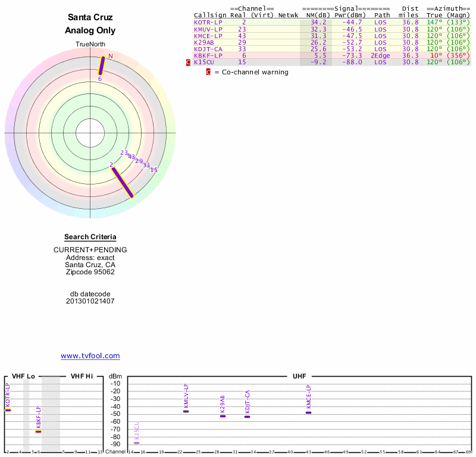
Task: Select KBKF-LP callsign in the table
Action: tap(208, 55)
